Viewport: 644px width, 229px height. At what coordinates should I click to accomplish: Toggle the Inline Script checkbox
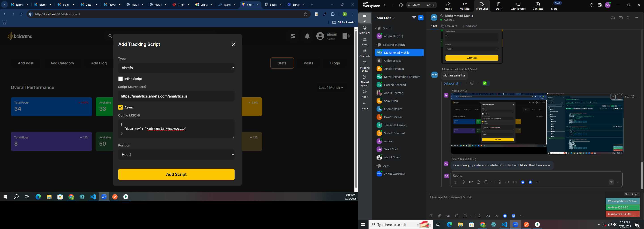tap(121, 79)
